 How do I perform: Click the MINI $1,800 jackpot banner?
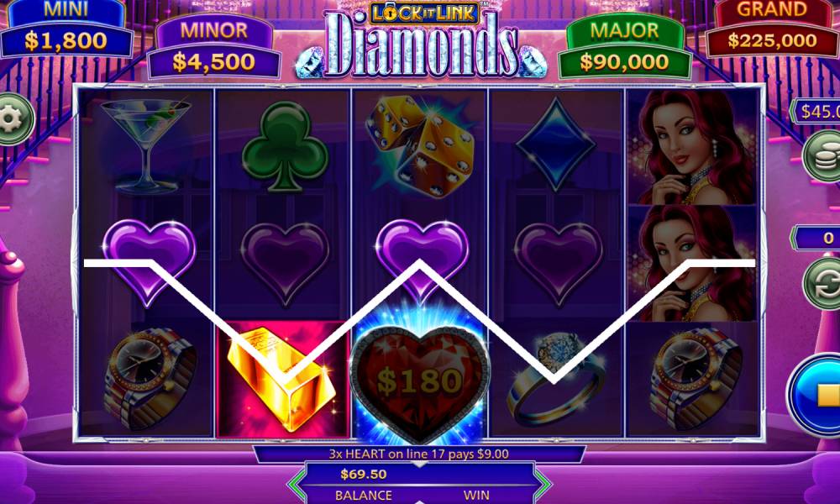[x=66, y=29]
